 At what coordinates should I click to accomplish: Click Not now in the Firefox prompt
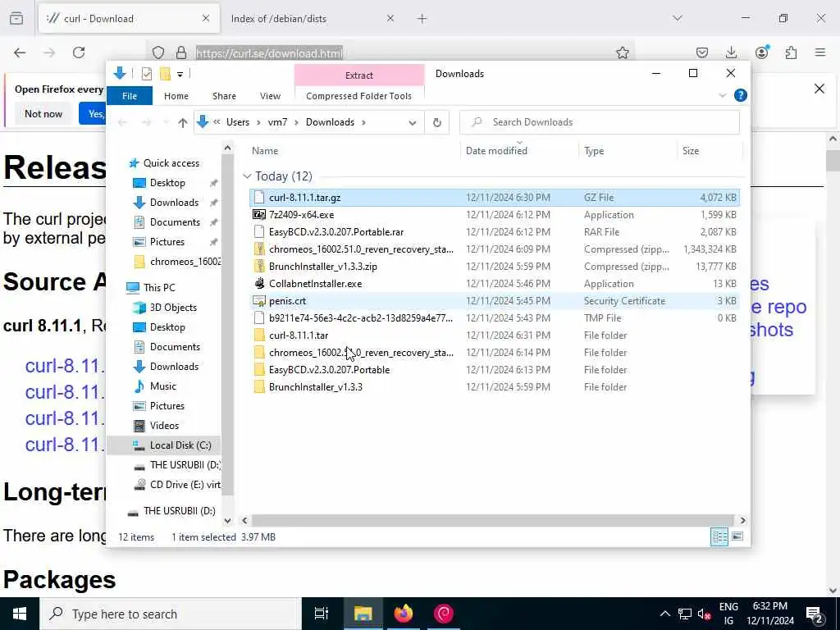pyautogui.click(x=43, y=113)
